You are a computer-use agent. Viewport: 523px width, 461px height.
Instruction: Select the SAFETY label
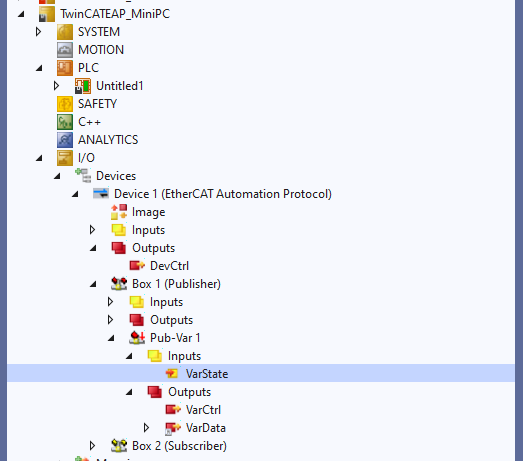[x=97, y=104]
